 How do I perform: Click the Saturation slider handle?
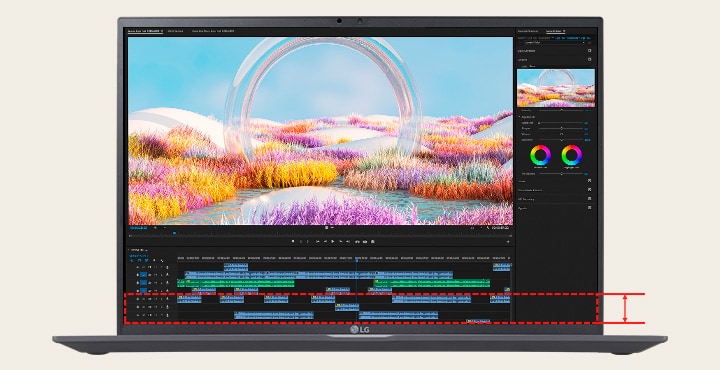[562, 140]
